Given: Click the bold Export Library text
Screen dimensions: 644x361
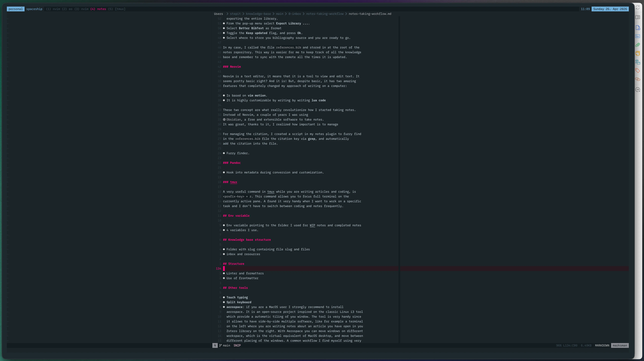Looking at the screenshot, I should coord(288,24).
